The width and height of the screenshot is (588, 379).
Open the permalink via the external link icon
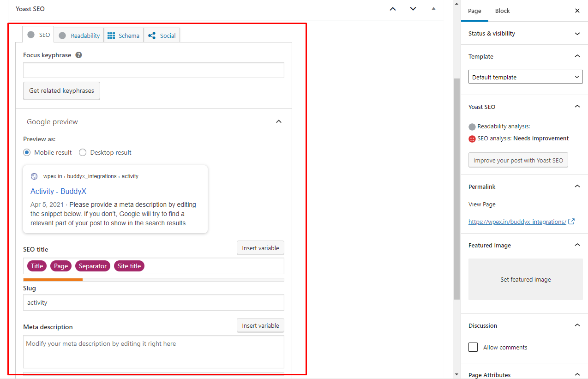pos(572,222)
